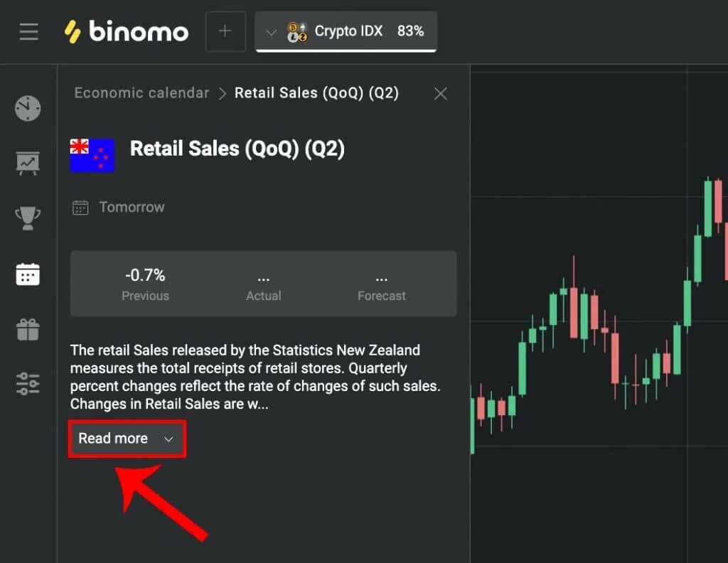This screenshot has height=563, width=728.
Task: Click the Binomo logo
Action: click(127, 32)
